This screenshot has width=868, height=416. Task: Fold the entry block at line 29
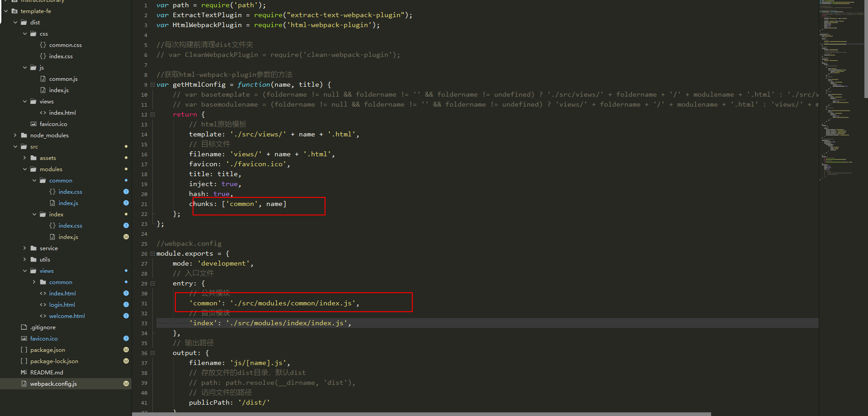pyautogui.click(x=152, y=283)
